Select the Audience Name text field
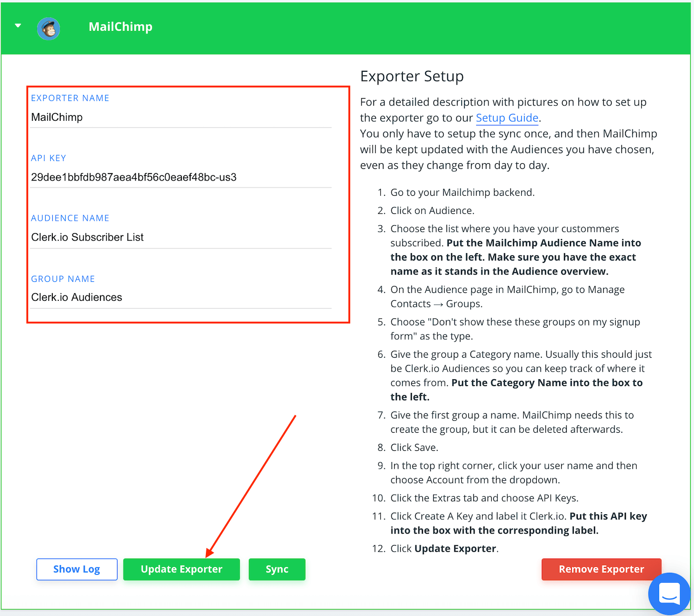694x616 pixels. [x=180, y=237]
